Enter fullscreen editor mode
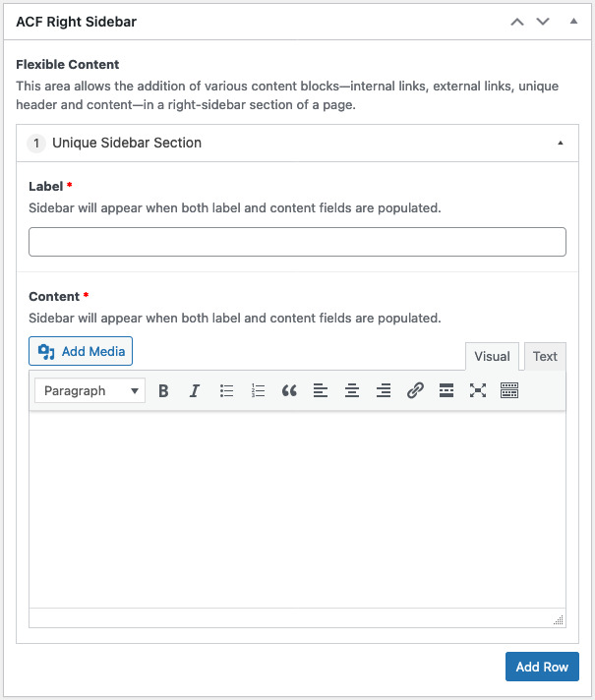The width and height of the screenshot is (595, 700). 478,390
